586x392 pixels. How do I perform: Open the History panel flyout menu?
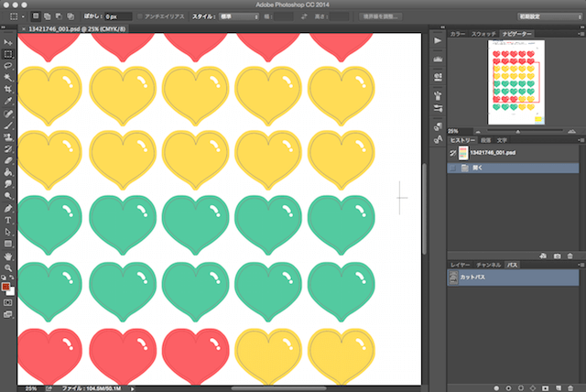point(581,140)
